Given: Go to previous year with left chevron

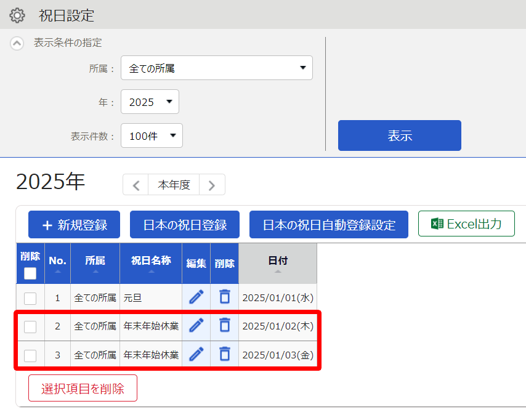Looking at the screenshot, I should click(136, 185).
